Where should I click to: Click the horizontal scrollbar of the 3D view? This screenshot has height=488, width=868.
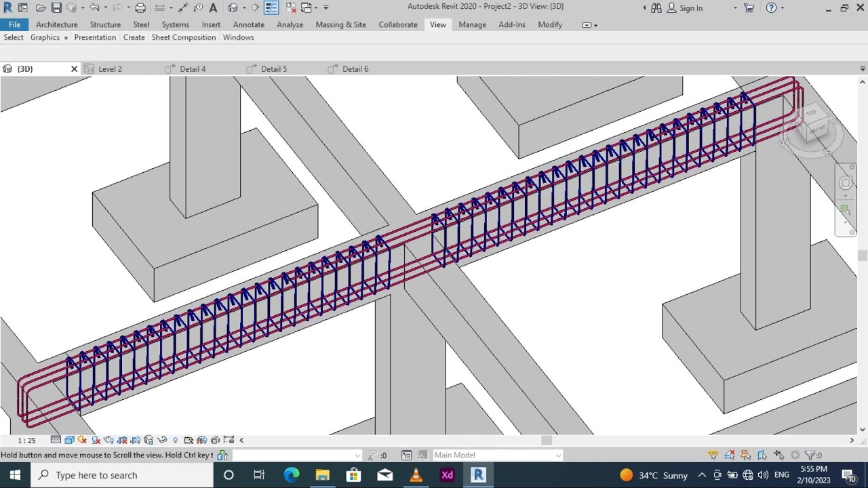[x=547, y=440]
